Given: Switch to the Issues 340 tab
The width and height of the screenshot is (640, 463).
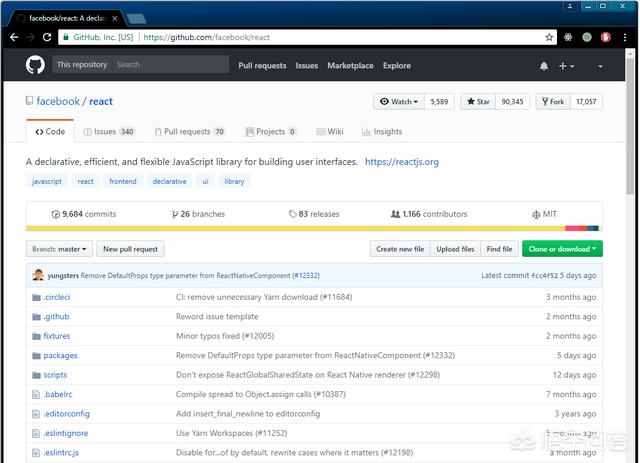Looking at the screenshot, I should (x=109, y=131).
